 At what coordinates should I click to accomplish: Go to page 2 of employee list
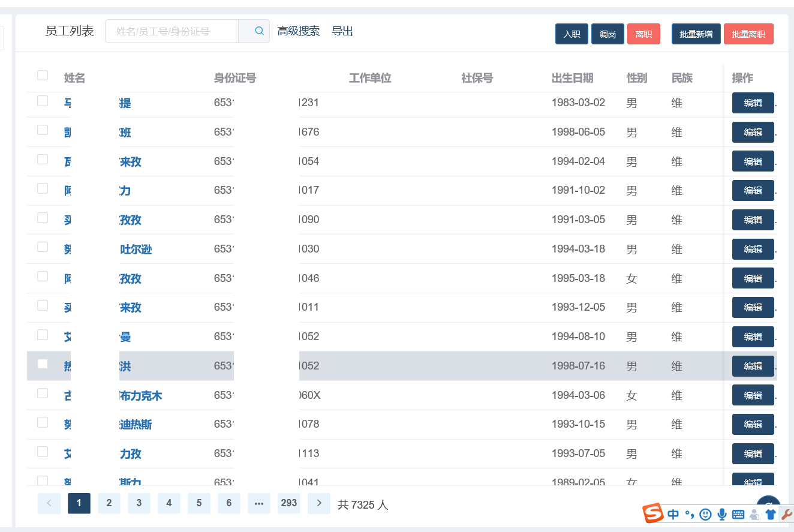(109, 503)
